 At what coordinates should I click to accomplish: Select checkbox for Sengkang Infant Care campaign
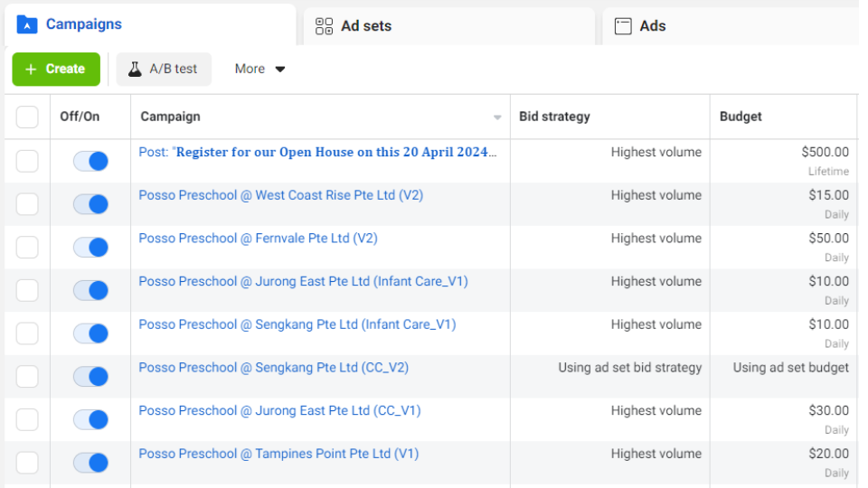tap(27, 333)
